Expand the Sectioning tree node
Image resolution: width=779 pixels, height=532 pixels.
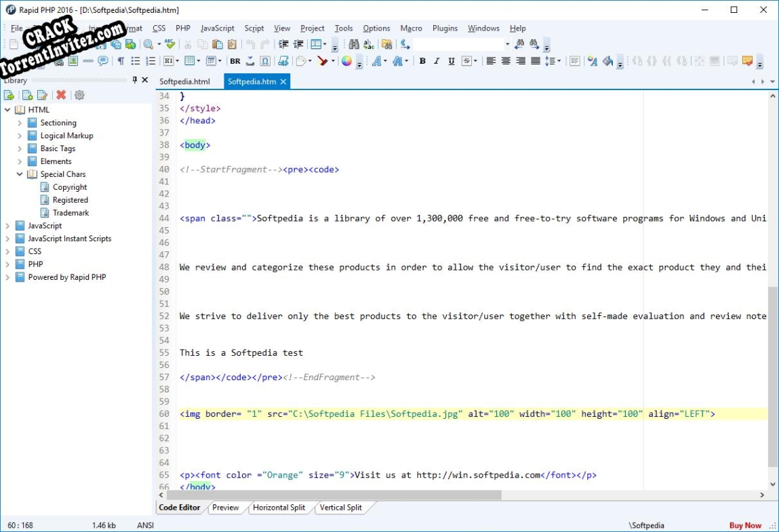click(x=19, y=123)
